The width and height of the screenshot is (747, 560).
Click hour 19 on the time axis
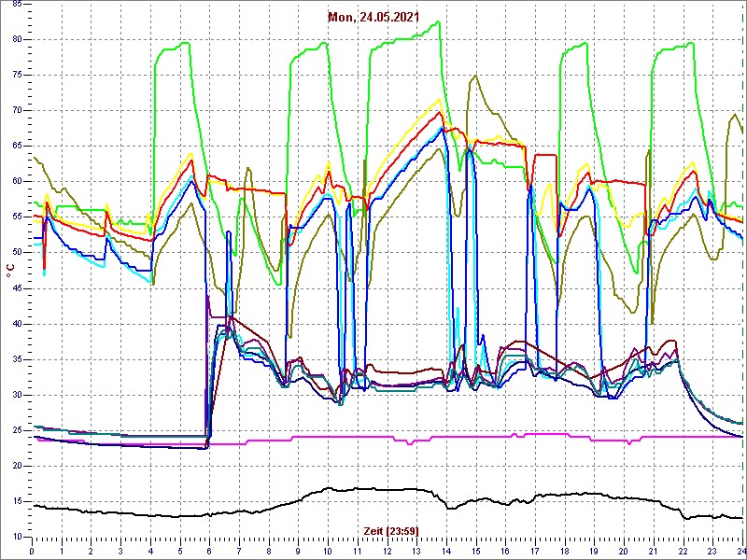pyautogui.click(x=594, y=552)
